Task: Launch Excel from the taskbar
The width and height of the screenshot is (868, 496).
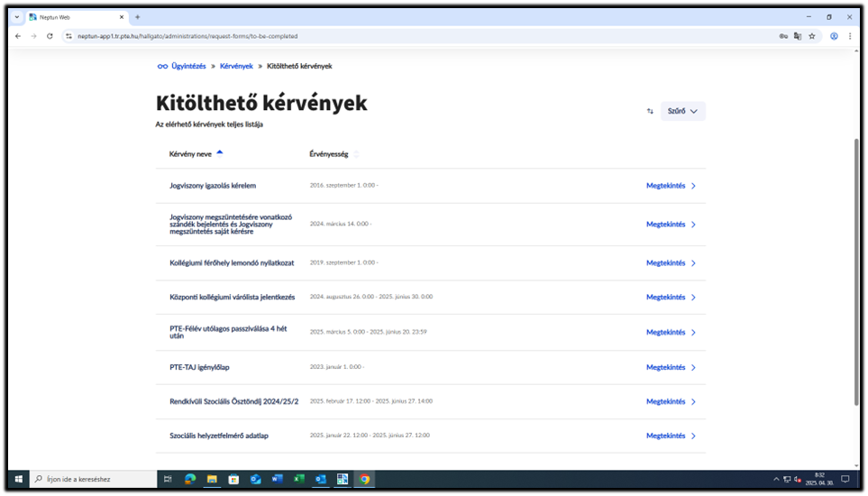Action: pos(298,479)
